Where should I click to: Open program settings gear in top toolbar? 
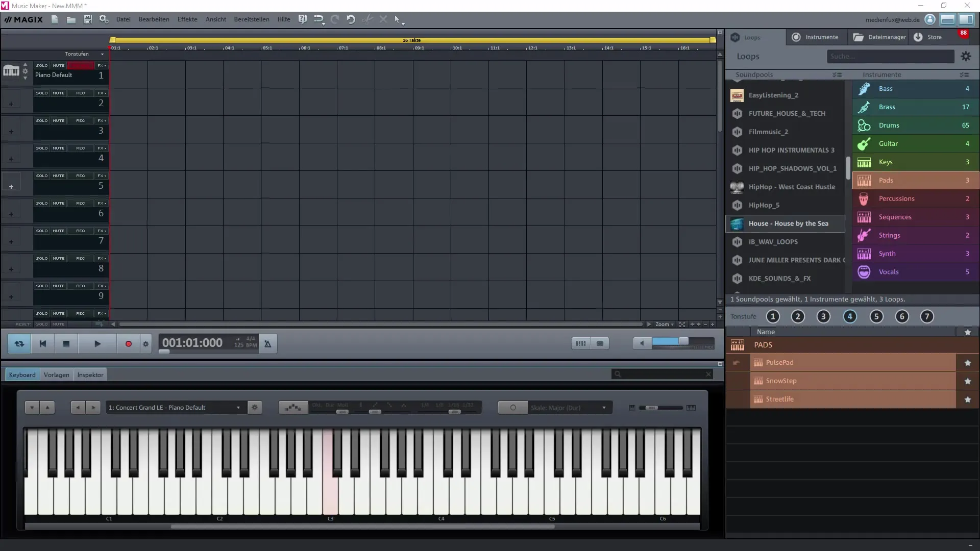click(104, 19)
